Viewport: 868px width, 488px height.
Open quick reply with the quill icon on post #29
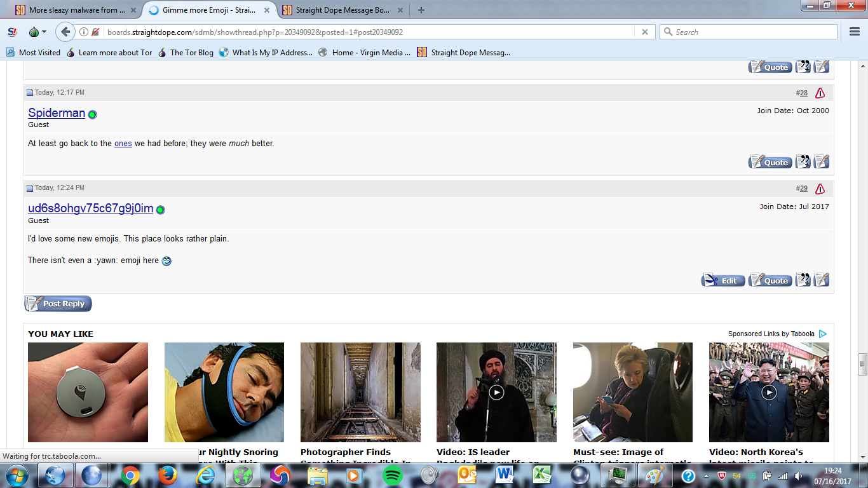click(x=821, y=280)
